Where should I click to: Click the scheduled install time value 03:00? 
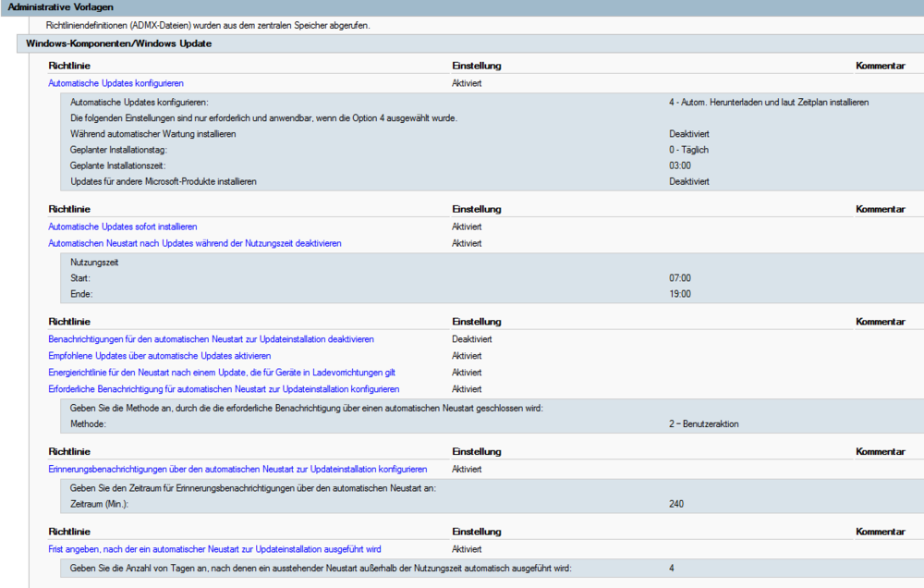(680, 165)
